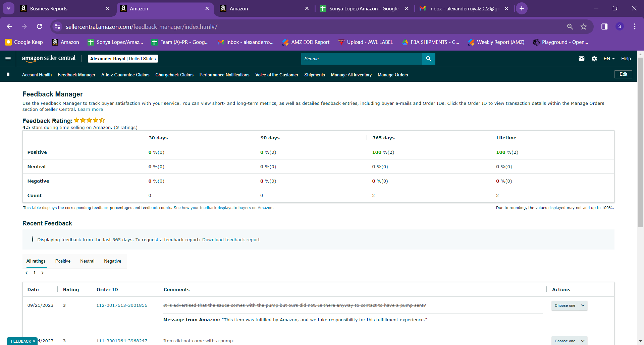The width and height of the screenshot is (644, 345).
Task: Open Shipments menu item
Action: point(314,75)
